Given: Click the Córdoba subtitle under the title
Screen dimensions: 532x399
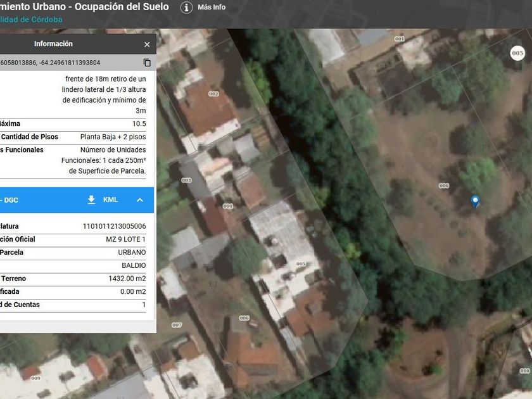Looking at the screenshot, I should coord(32,20).
